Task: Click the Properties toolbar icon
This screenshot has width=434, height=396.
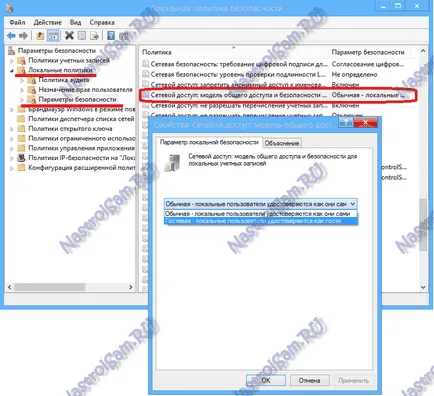Action: tap(82, 36)
